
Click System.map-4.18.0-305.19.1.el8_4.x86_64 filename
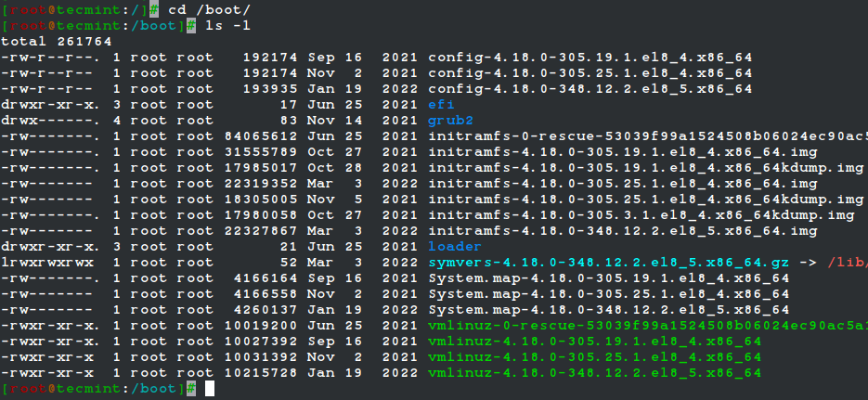(608, 278)
